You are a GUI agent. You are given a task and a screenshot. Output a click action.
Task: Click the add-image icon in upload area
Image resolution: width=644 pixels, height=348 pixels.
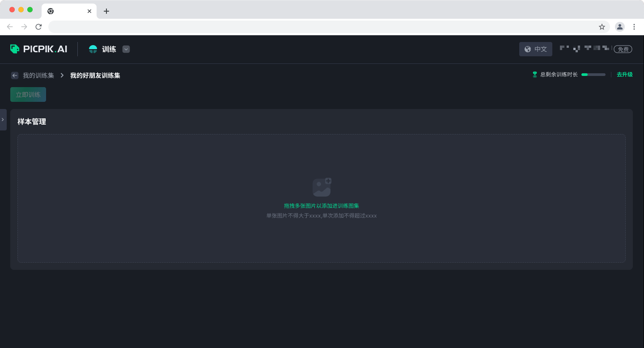[x=322, y=187]
